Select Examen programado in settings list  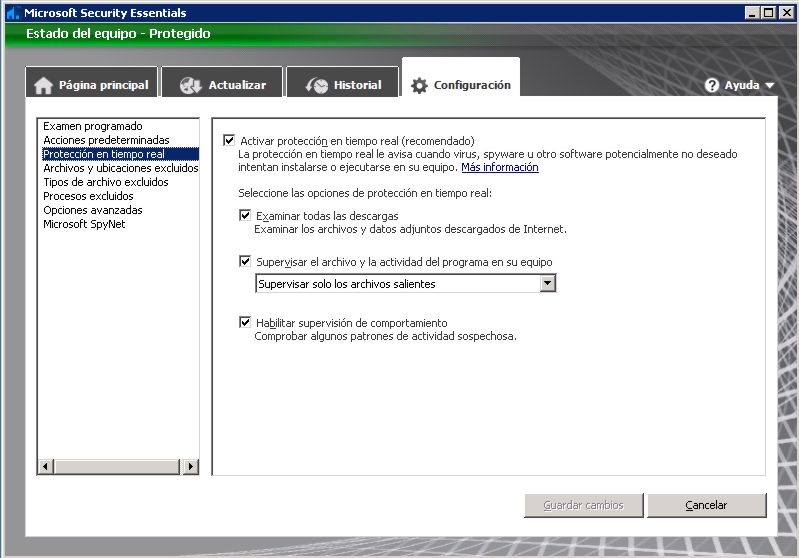click(93, 126)
